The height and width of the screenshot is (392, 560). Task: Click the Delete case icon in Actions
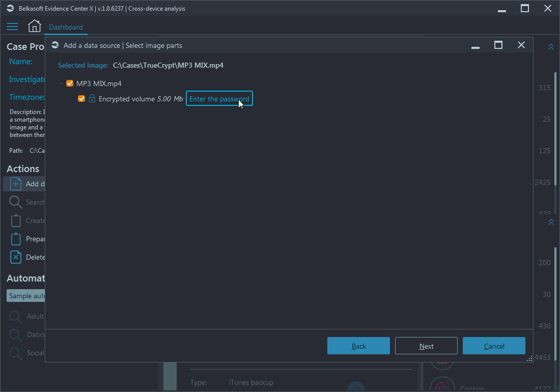[16, 257]
